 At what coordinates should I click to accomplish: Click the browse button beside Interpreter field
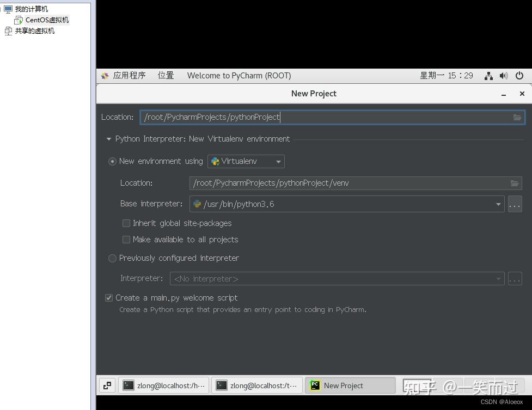pos(515,278)
